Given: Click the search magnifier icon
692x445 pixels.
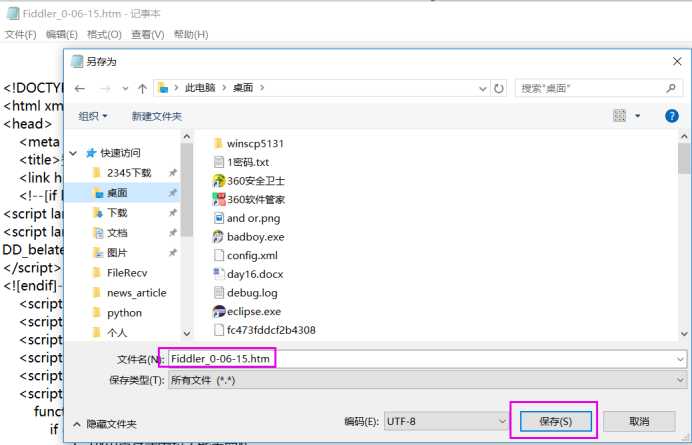Looking at the screenshot, I should (671, 88).
